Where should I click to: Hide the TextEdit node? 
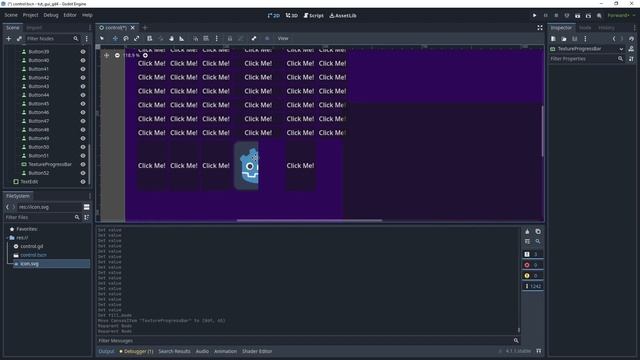pyautogui.click(x=83, y=182)
